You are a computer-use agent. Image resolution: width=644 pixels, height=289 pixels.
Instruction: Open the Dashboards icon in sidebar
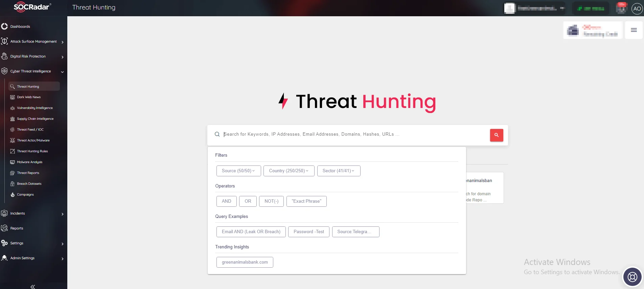tap(4, 26)
